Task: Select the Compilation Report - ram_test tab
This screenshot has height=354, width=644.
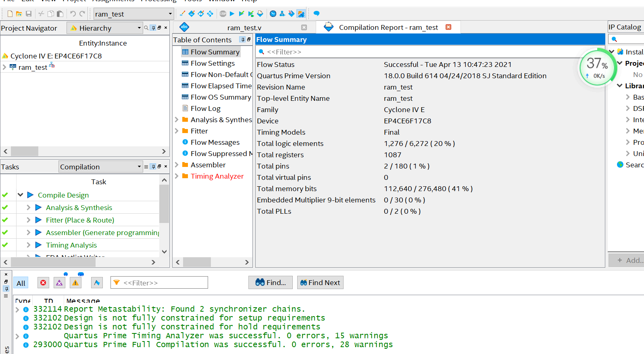Action: (388, 27)
